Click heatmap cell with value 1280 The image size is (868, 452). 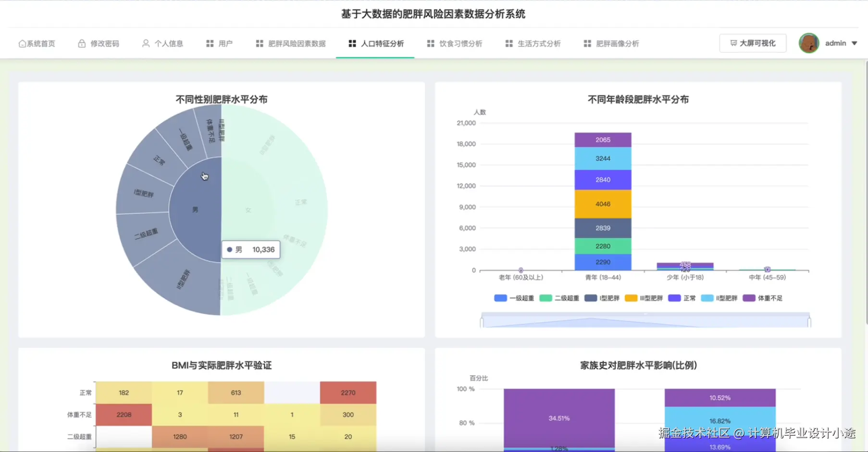[x=180, y=437]
